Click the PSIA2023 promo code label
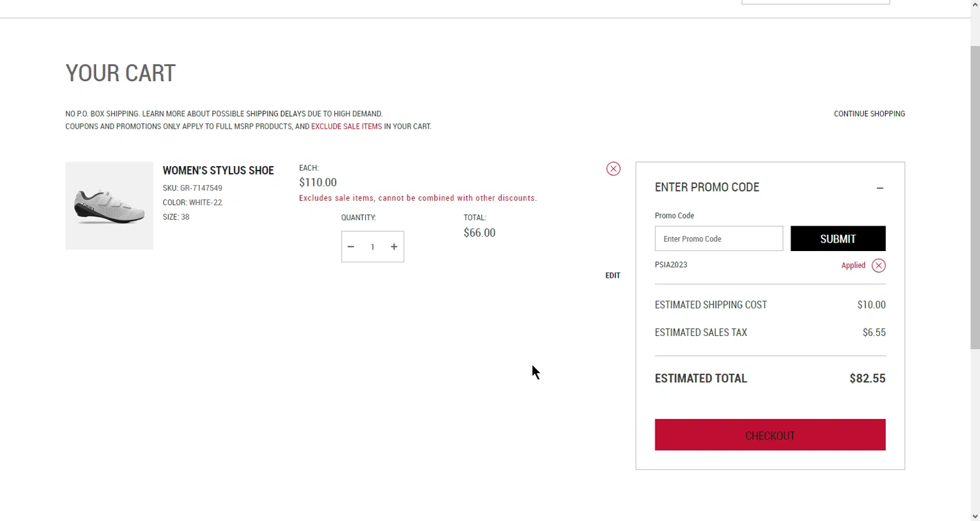Image resolution: width=980 pixels, height=521 pixels. (x=671, y=265)
